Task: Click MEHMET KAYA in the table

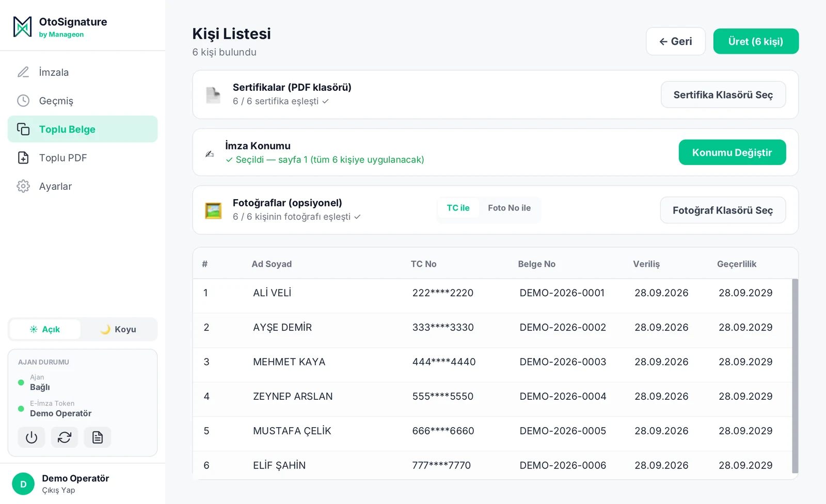Action: pyautogui.click(x=289, y=362)
